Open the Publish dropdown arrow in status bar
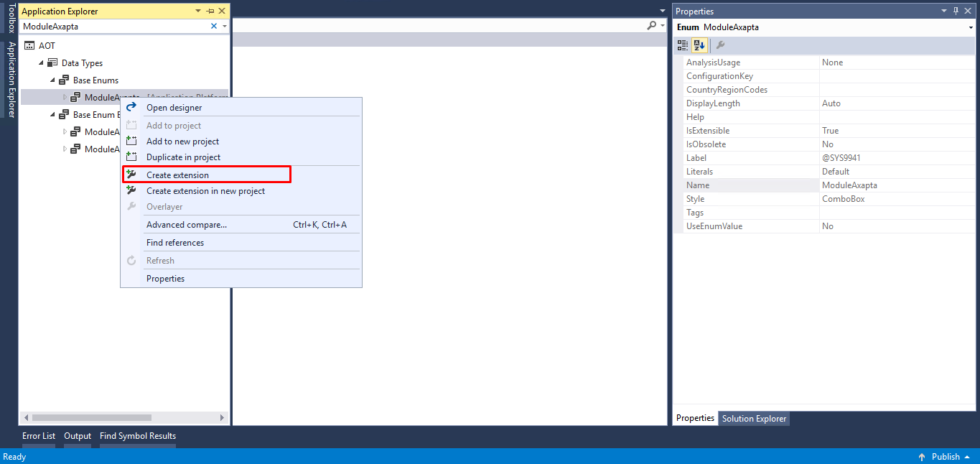The image size is (980, 464). point(967,457)
